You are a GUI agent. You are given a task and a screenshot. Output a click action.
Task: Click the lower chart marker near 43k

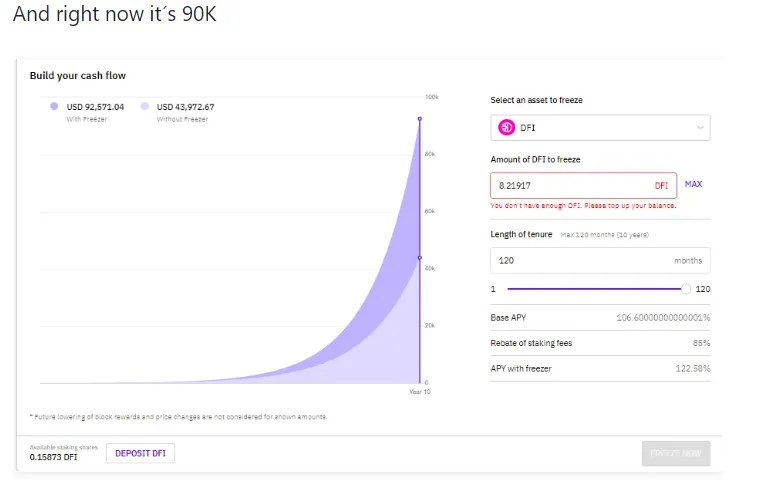(420, 258)
